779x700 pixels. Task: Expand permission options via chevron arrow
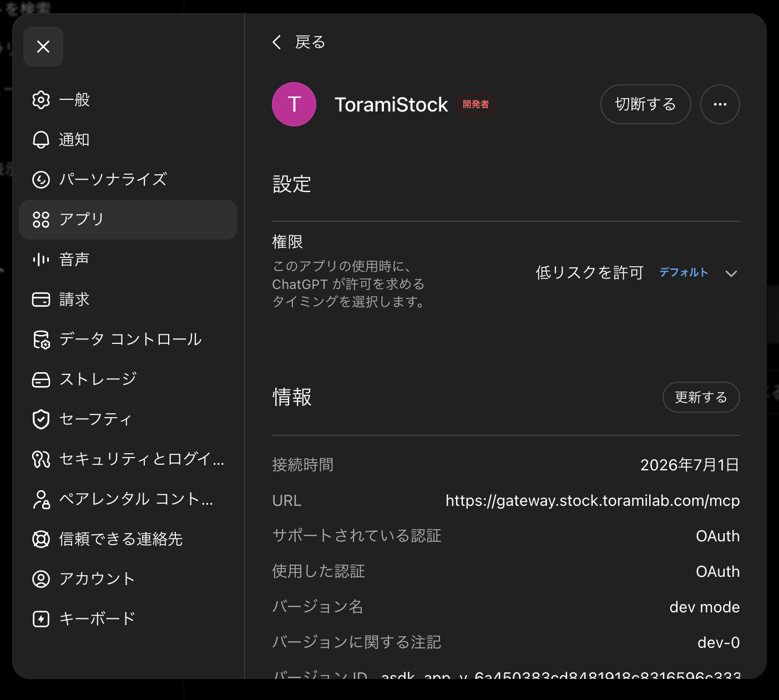pyautogui.click(x=731, y=273)
